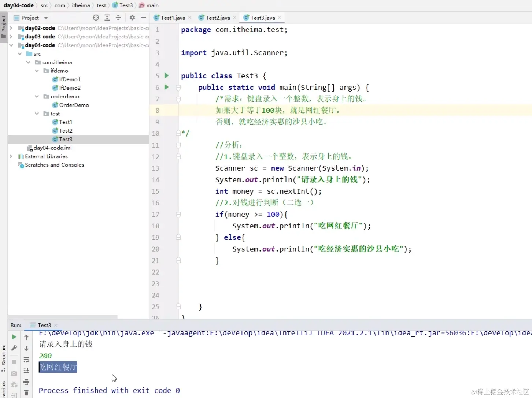The width and height of the screenshot is (532, 398).
Task: Close the Test3.java editor tab
Action: 280,18
